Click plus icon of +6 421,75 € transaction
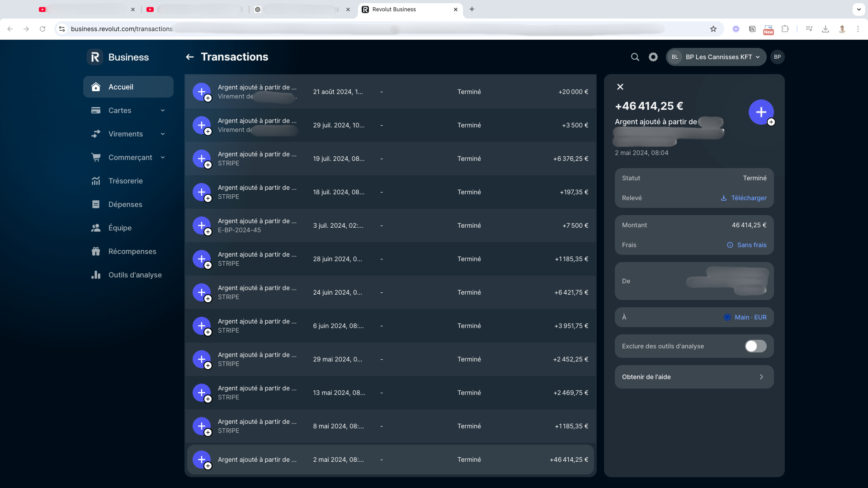The image size is (868, 488). coord(202,292)
